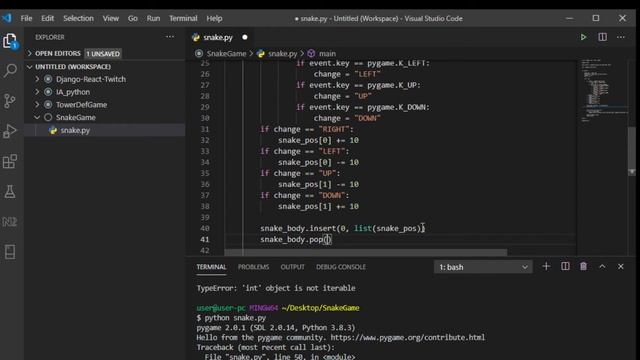The image size is (640, 360).
Task: Create a new terminal with plus icon
Action: [x=546, y=267]
